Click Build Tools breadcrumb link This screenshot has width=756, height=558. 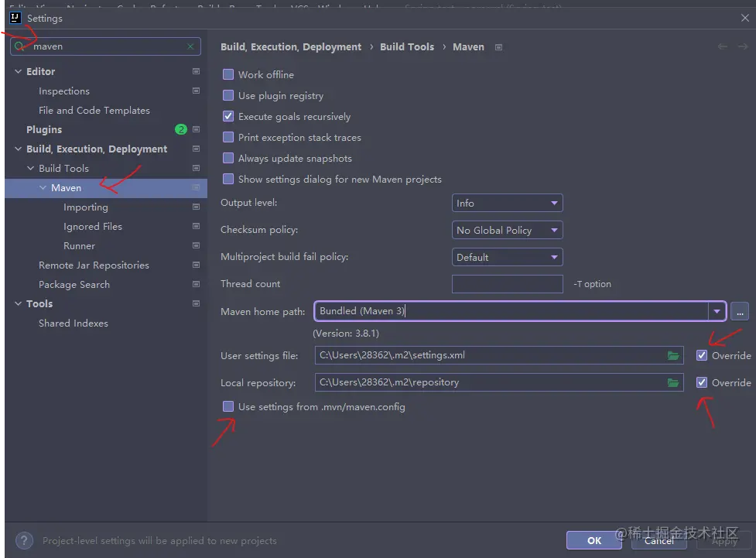pos(407,46)
